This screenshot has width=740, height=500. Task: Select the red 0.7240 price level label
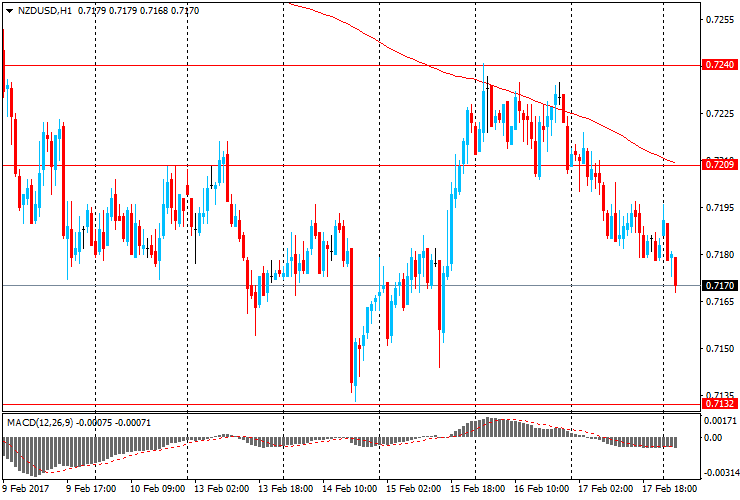(x=719, y=65)
